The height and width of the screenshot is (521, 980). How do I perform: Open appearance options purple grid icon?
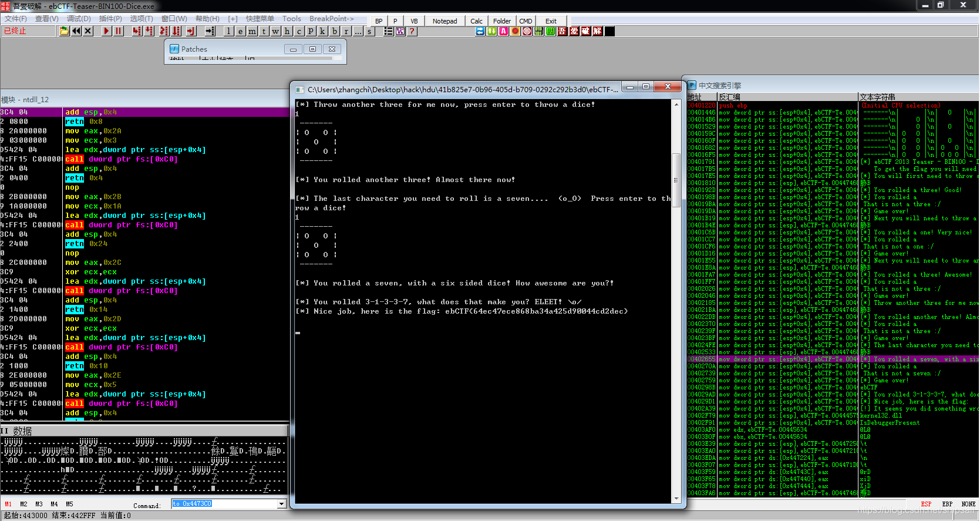coord(400,31)
